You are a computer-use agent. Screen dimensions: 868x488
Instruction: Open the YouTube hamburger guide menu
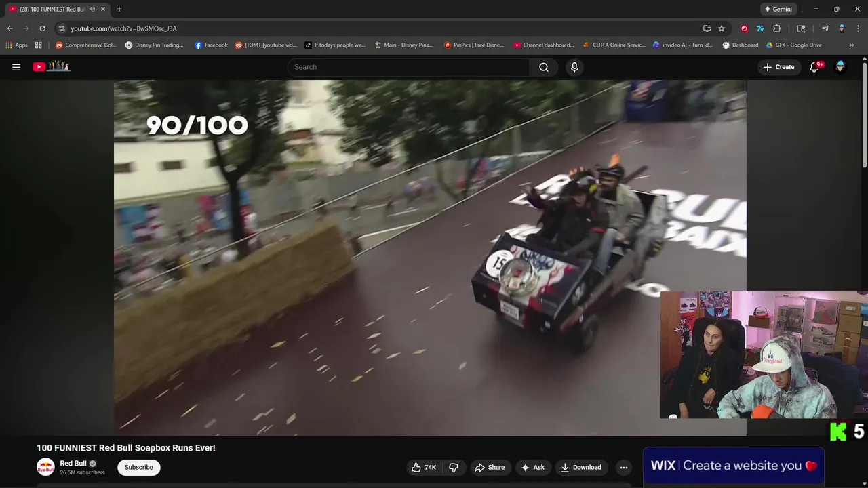point(16,67)
